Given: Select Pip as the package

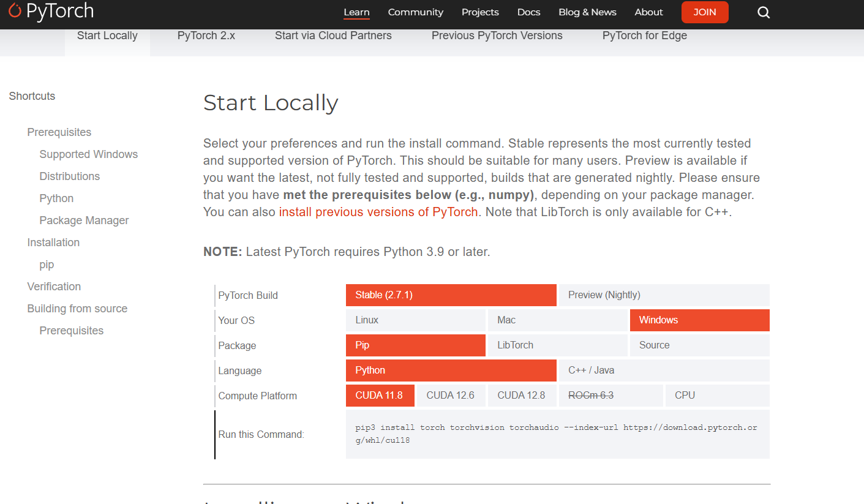Looking at the screenshot, I should point(416,345).
